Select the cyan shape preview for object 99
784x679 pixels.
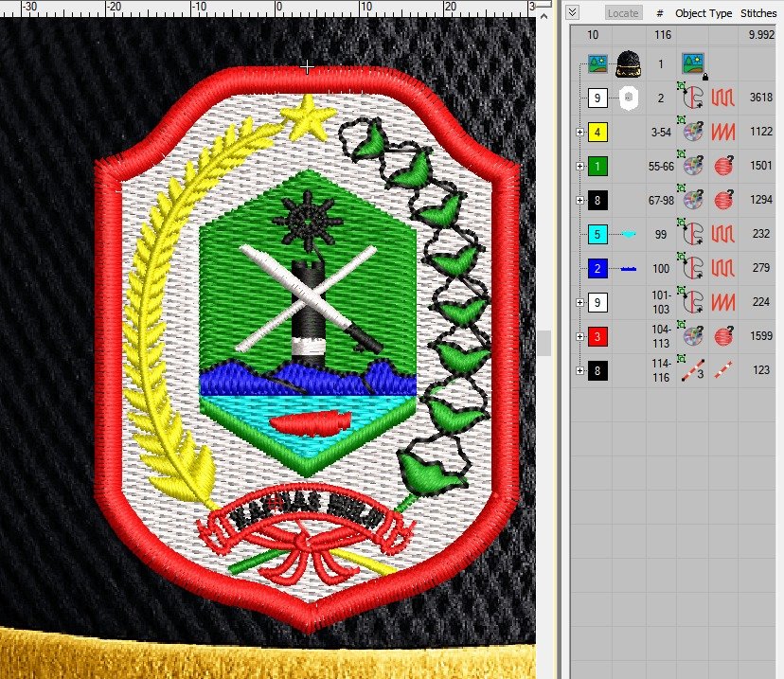pyautogui.click(x=629, y=234)
